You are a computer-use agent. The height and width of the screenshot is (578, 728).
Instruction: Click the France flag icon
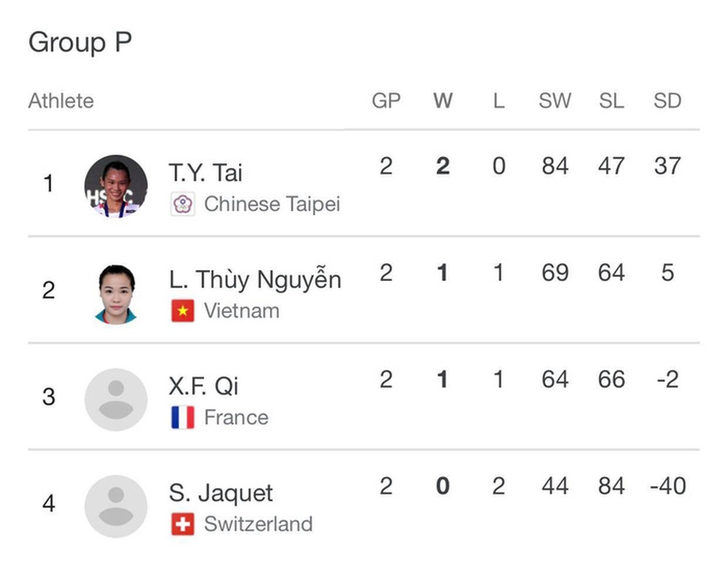click(183, 417)
